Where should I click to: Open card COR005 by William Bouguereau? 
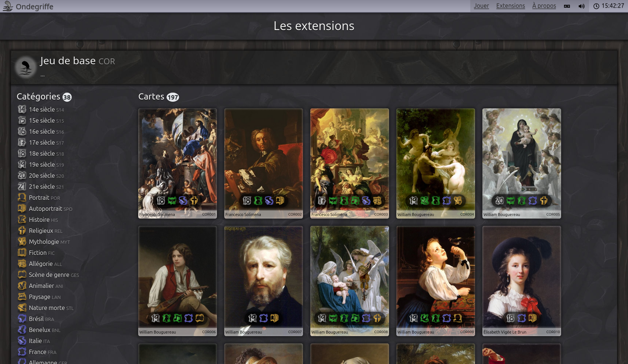(522, 163)
